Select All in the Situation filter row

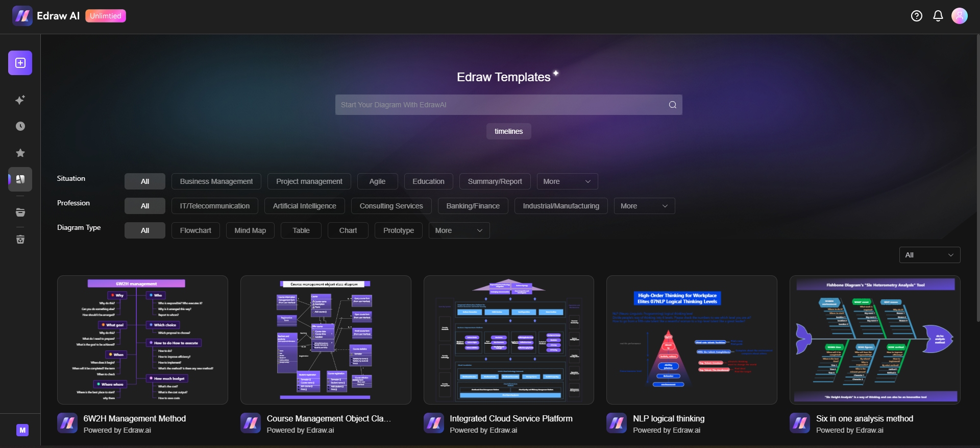click(145, 181)
